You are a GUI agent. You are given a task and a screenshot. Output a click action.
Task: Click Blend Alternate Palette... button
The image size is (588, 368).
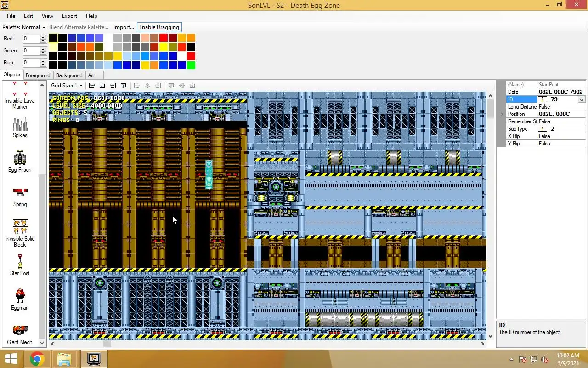tap(79, 27)
